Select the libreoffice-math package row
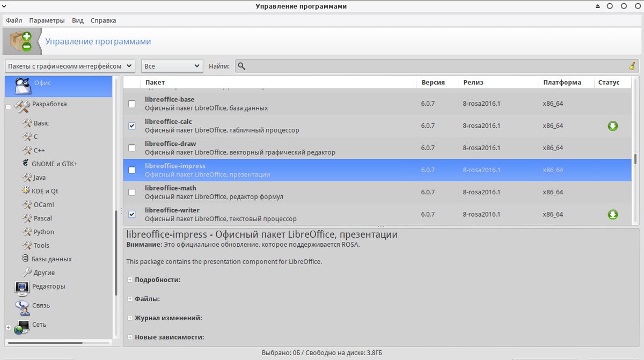Viewport: 644px width, 360px height. click(x=378, y=192)
